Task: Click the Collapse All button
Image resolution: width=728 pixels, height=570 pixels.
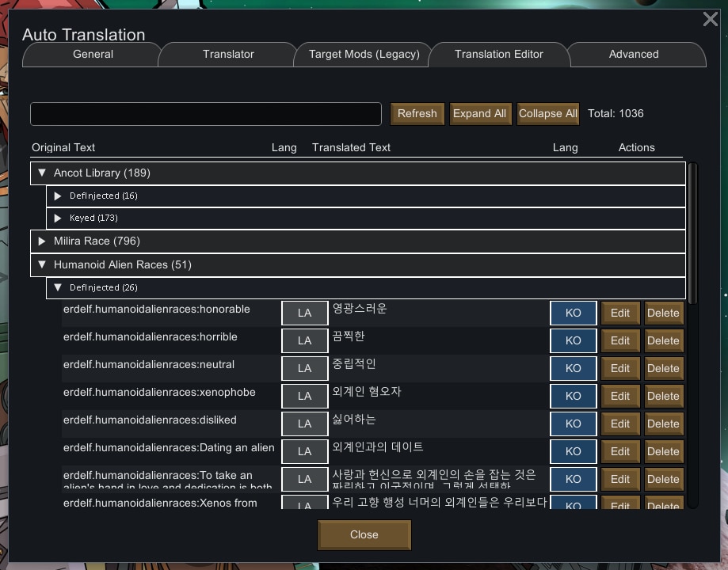Action: point(547,113)
